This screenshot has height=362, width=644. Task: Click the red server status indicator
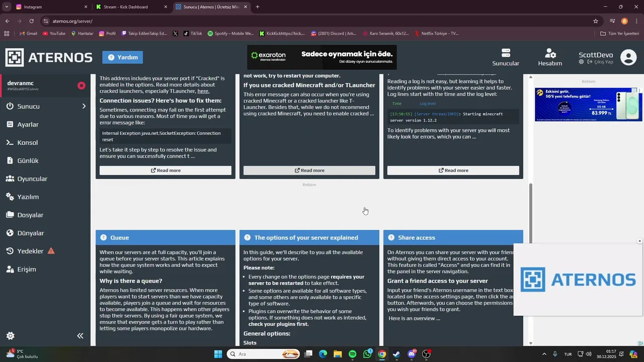[81, 85]
